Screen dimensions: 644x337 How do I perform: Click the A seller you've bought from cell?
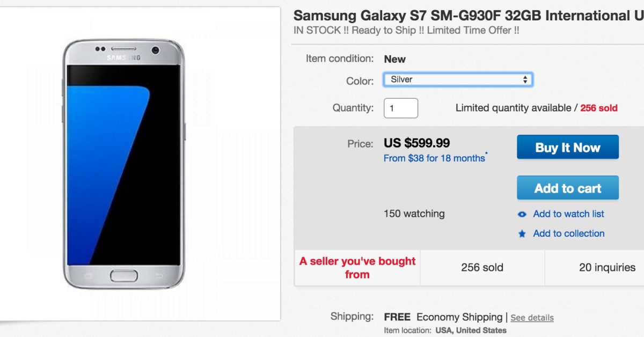[x=357, y=267]
